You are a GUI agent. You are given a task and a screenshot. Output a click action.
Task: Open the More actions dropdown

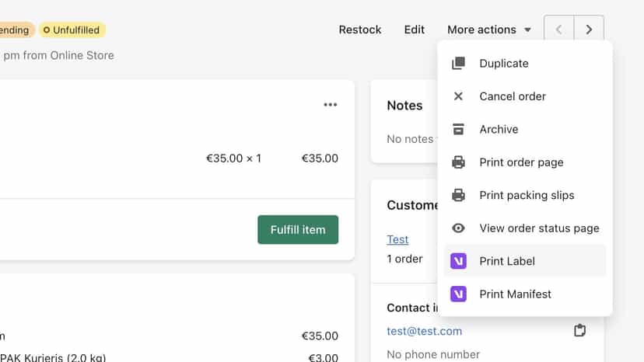coord(489,30)
